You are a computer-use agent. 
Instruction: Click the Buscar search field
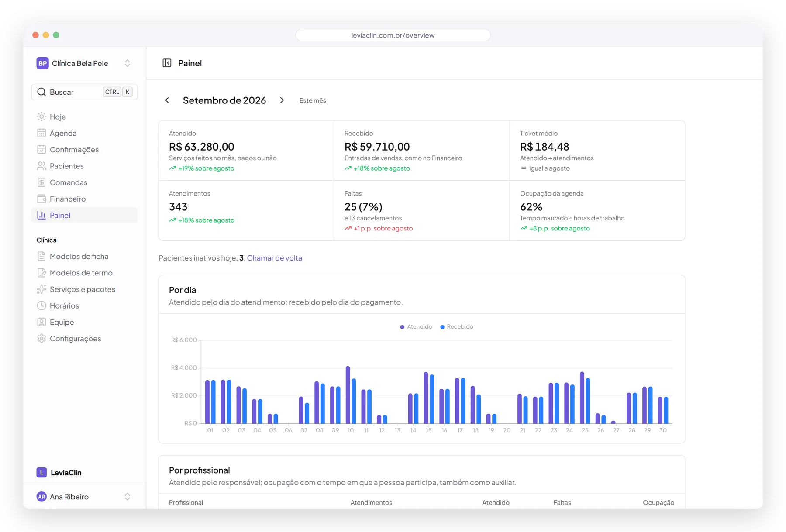(85, 92)
